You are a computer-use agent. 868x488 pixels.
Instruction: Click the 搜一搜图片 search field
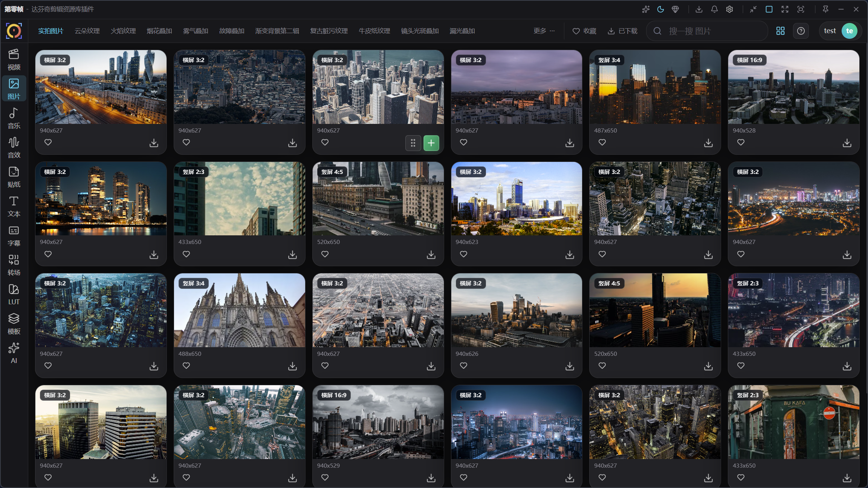[x=707, y=31]
